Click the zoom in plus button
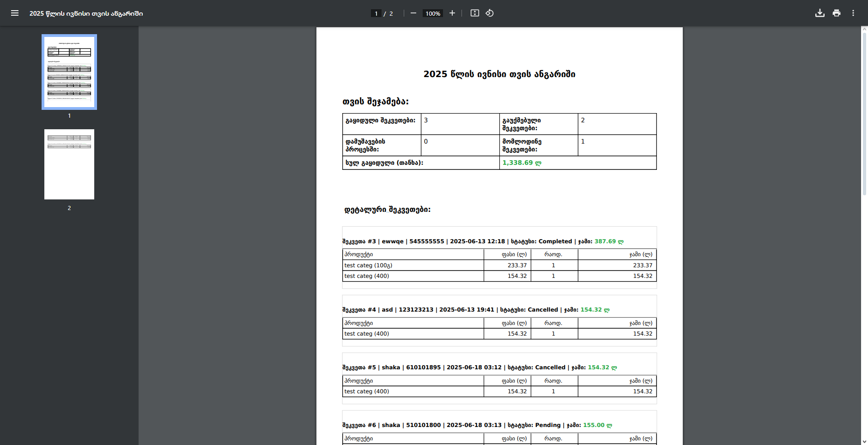Screen dimensions: 868x445 click(x=452, y=13)
